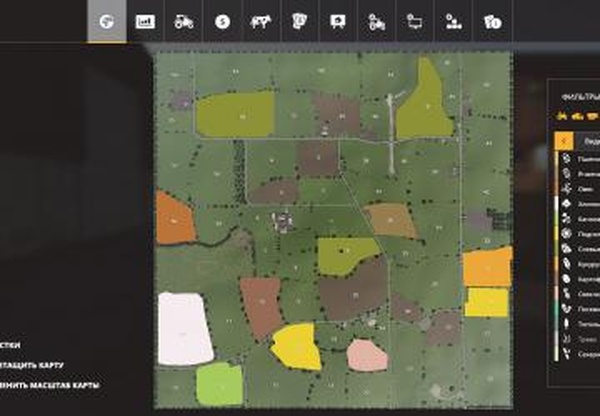Select the middle yellow filter icon under Фильтры
The height and width of the screenshot is (416, 600).
tap(577, 116)
